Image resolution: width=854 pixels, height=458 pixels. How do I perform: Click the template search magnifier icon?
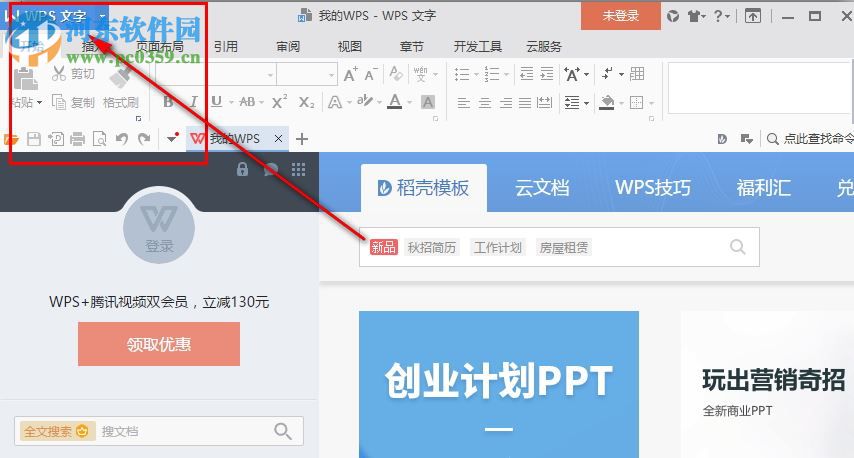pyautogui.click(x=737, y=247)
